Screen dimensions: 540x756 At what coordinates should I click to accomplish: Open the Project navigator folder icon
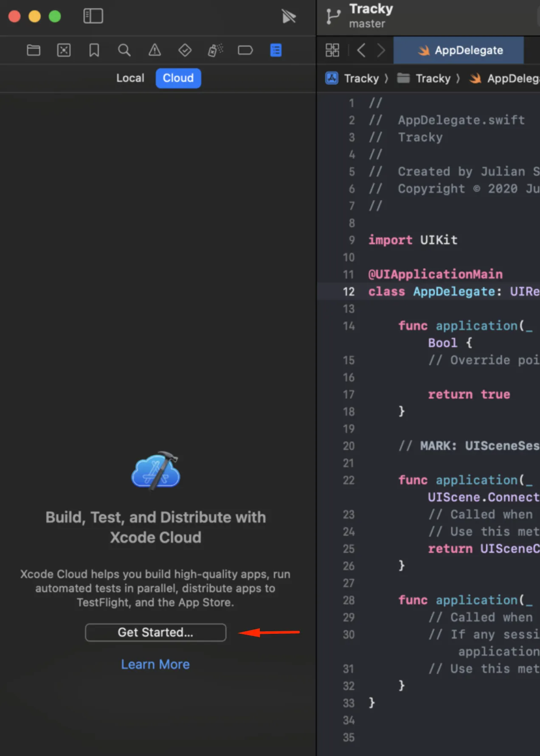click(x=34, y=50)
